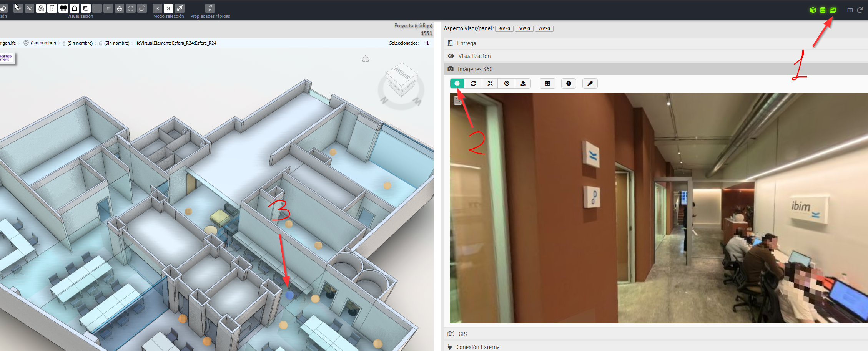Click the 'Modo selección' toolbar group label
Screen dimensions: 868x351
pos(168,16)
